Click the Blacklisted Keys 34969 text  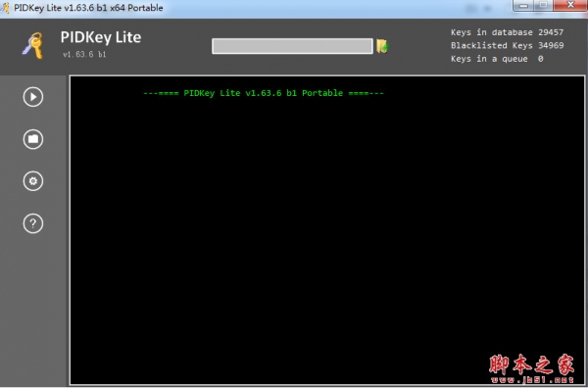507,45
